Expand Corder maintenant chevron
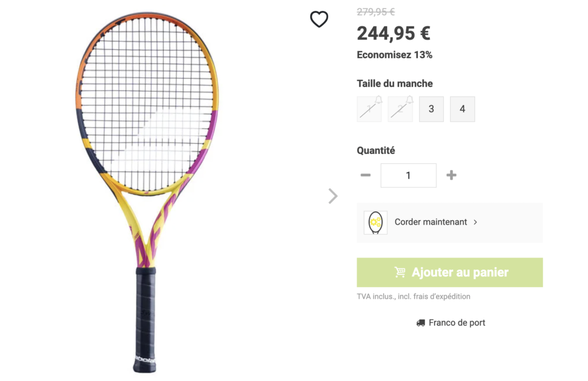This screenshot has height=381, width=588. [475, 222]
